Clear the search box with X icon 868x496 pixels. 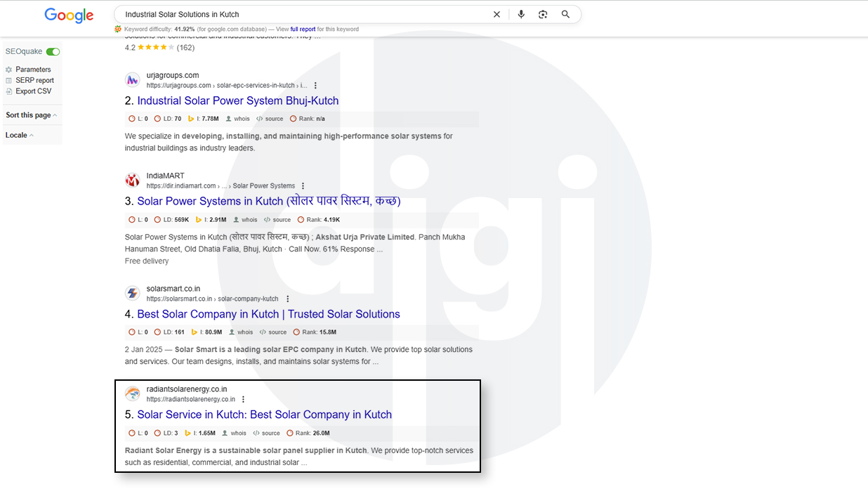click(497, 14)
